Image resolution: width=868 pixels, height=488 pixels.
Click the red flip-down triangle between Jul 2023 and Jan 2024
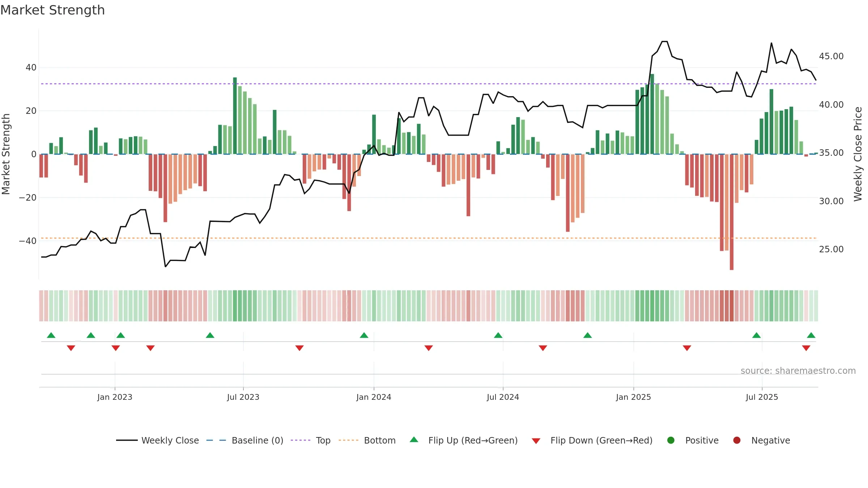point(299,348)
